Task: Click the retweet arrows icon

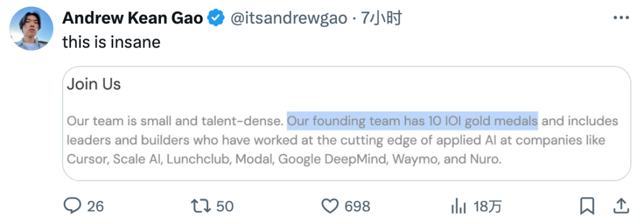Action: (202, 206)
